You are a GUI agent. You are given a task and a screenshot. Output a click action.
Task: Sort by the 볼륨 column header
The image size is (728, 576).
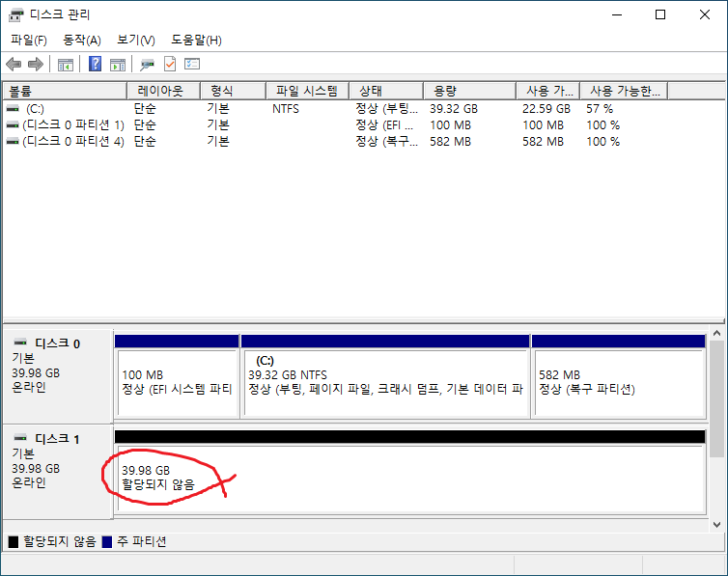(x=65, y=91)
